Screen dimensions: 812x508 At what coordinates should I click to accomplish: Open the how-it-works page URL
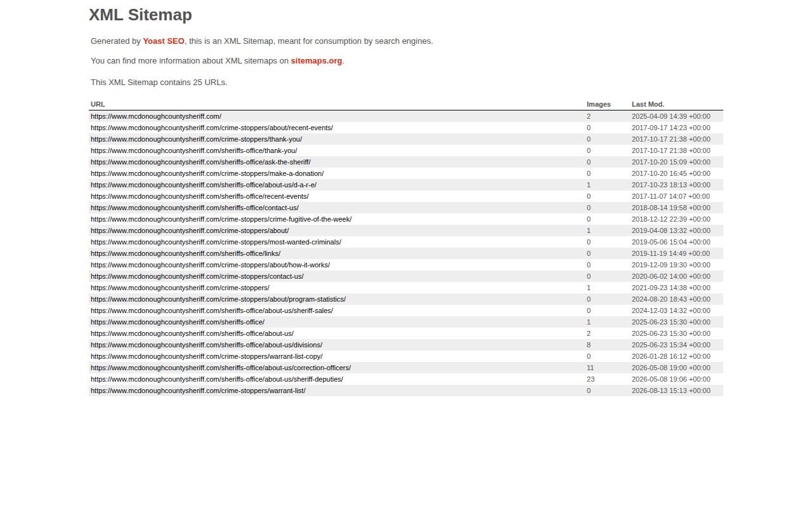tap(210, 265)
